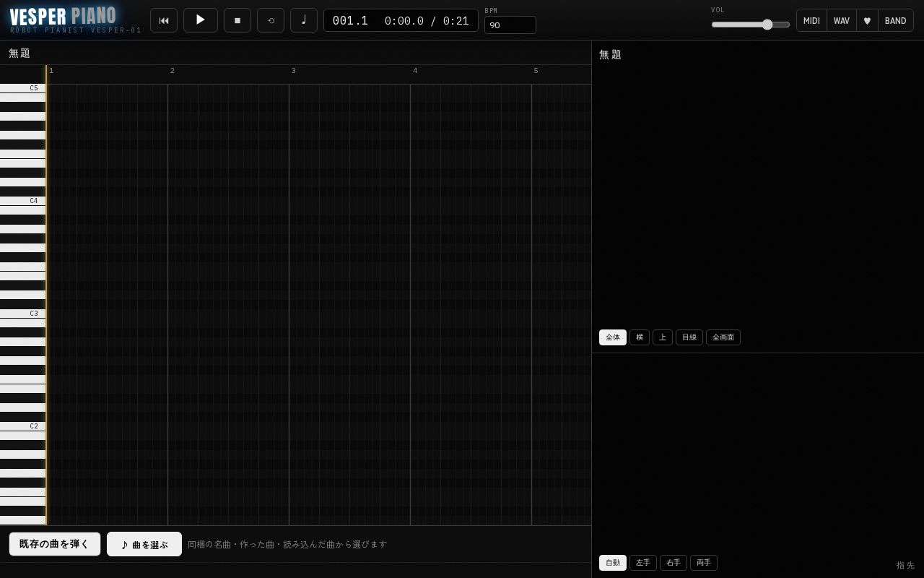Select the 全体 camera view

[613, 337]
